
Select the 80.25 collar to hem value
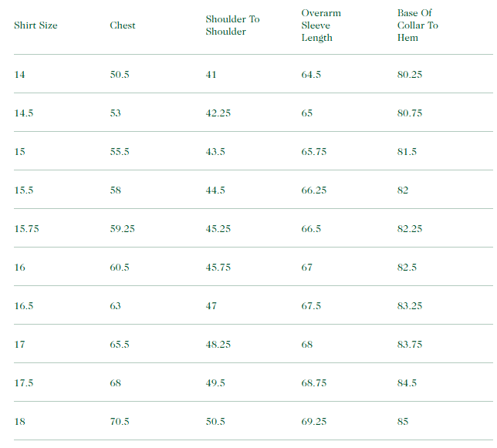(410, 75)
